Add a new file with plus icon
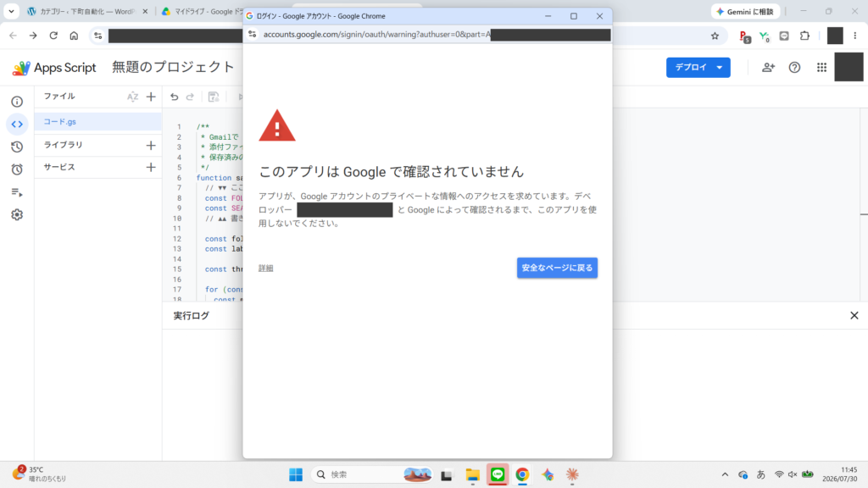Image resolution: width=868 pixels, height=488 pixels. [151, 97]
